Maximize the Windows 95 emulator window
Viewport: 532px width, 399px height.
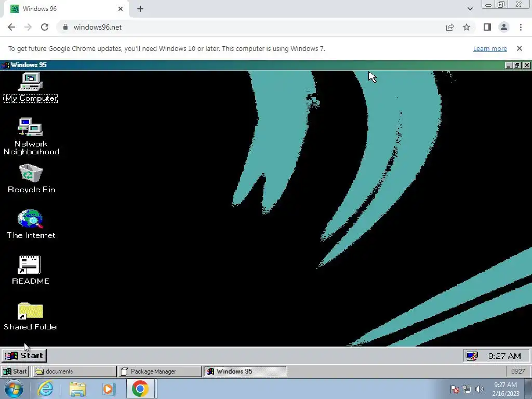(x=517, y=65)
